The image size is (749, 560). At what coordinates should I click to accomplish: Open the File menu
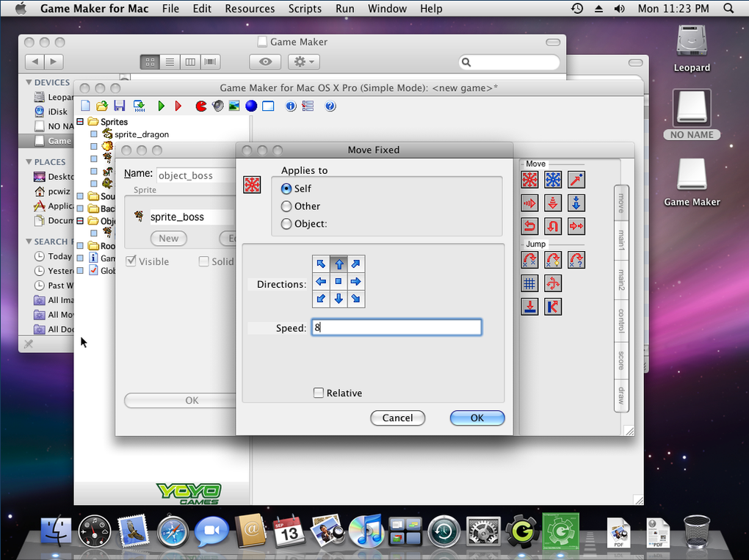170,9
